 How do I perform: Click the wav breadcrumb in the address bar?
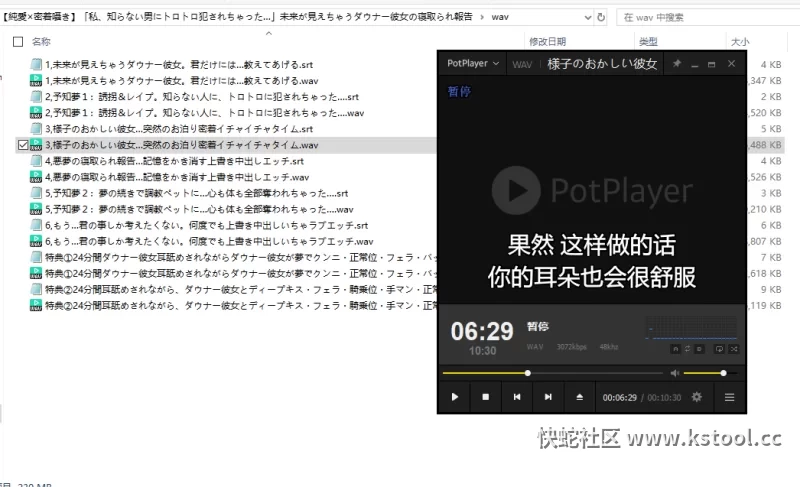point(500,17)
